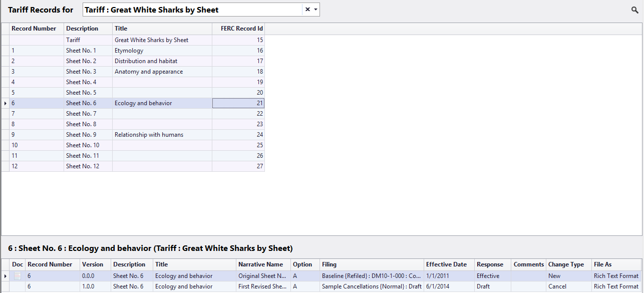Clear the tariff selection with X

307,10
